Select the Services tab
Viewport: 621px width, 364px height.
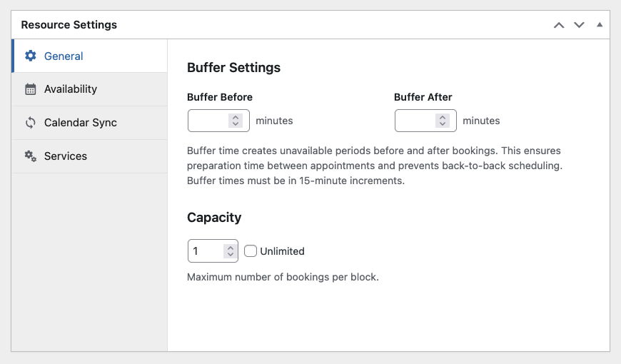coord(90,156)
